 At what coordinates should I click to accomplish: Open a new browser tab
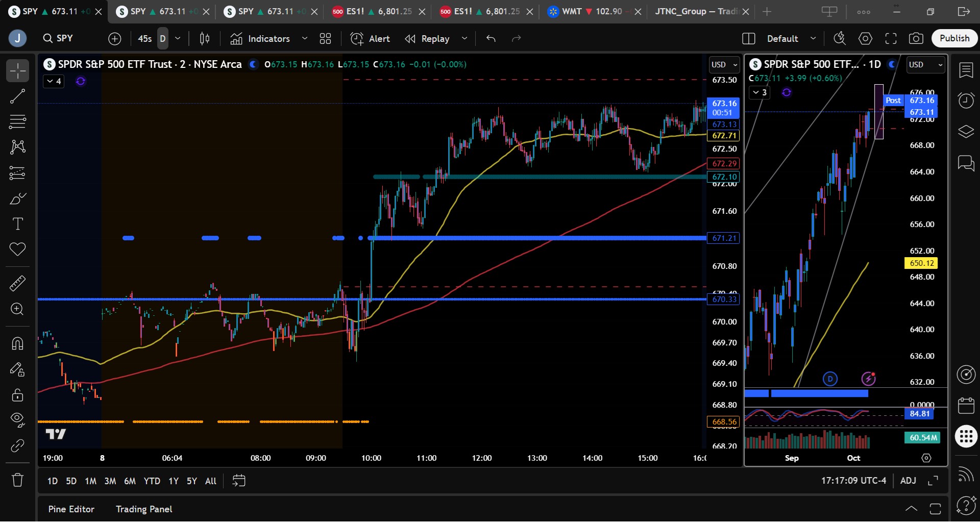(767, 11)
